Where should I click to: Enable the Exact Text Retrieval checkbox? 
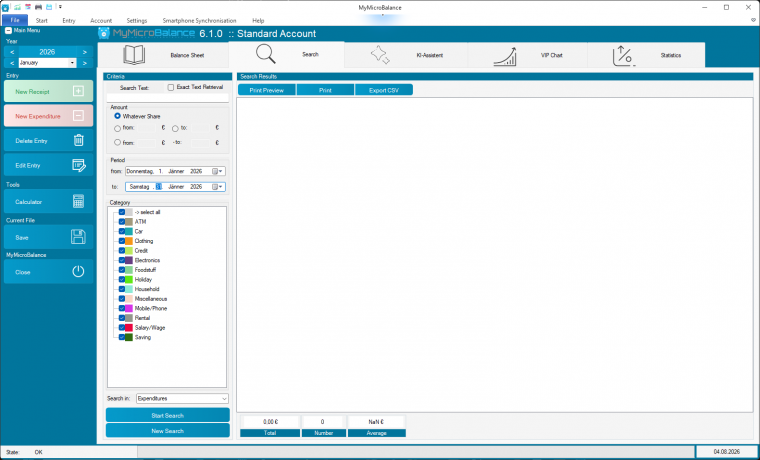171,87
